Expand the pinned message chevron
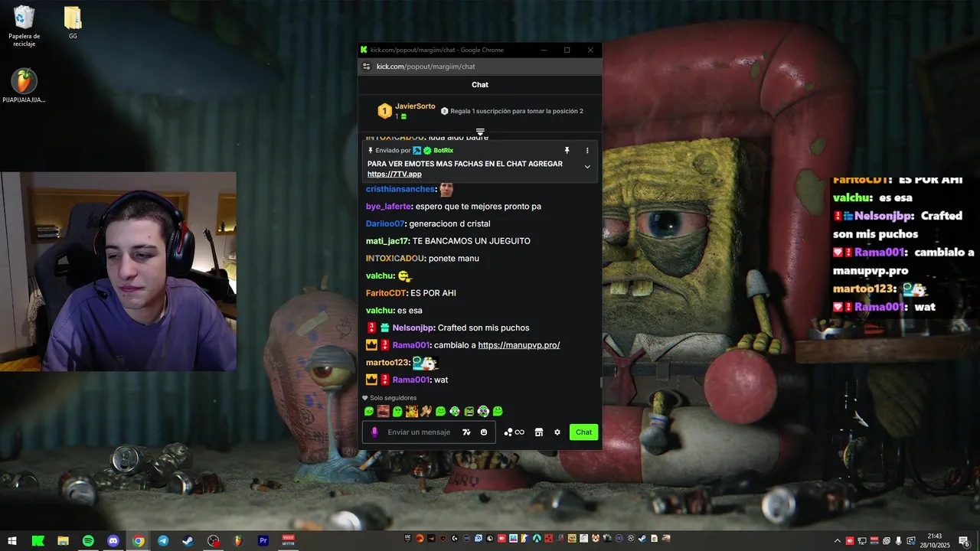 [x=587, y=167]
